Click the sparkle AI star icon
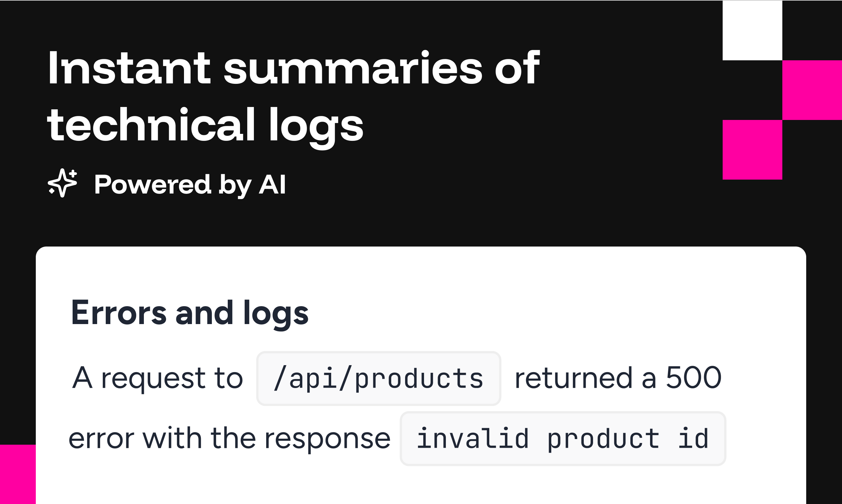This screenshot has height=504, width=842. tap(63, 183)
